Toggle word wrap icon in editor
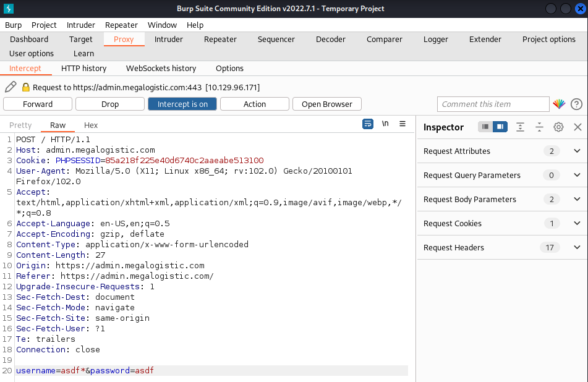 [368, 124]
